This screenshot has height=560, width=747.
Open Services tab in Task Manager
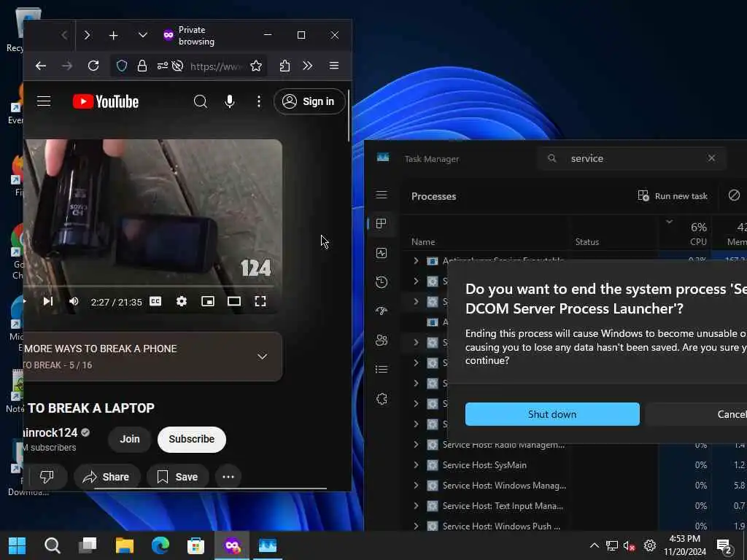pos(381,399)
